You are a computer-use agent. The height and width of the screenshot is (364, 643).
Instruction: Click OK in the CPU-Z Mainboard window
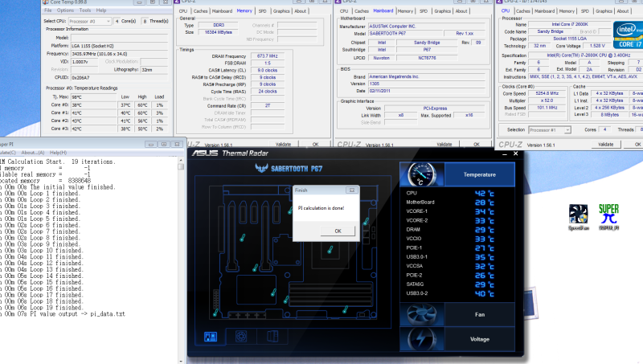476,145
